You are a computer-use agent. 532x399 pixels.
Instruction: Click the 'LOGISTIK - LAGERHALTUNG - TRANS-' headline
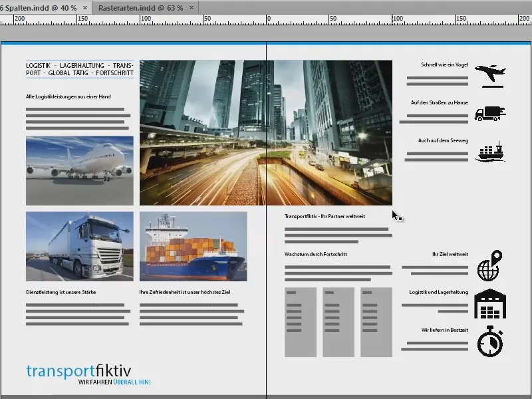pos(80,65)
